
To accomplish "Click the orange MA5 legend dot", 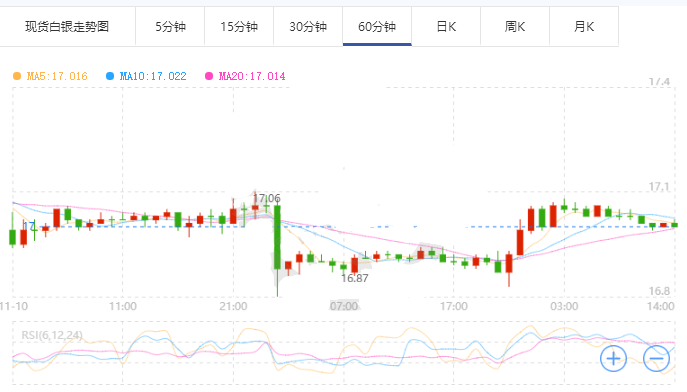I will [x=17, y=76].
